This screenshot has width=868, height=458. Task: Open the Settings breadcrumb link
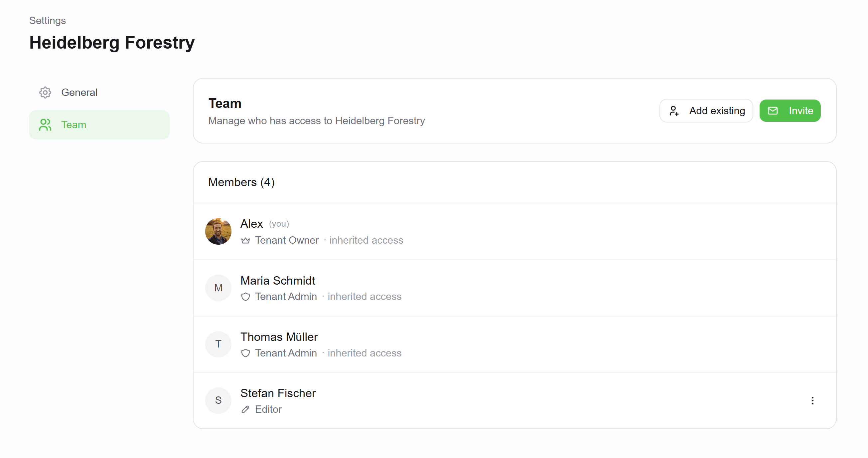click(x=47, y=20)
